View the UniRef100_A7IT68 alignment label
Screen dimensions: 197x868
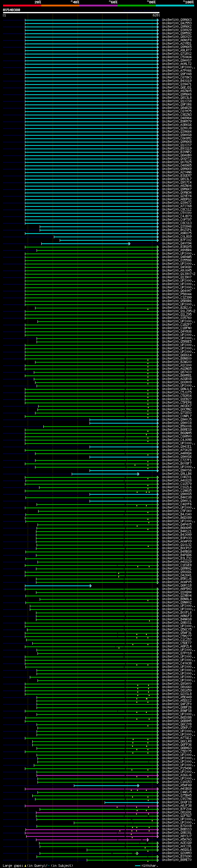tap(177, 206)
